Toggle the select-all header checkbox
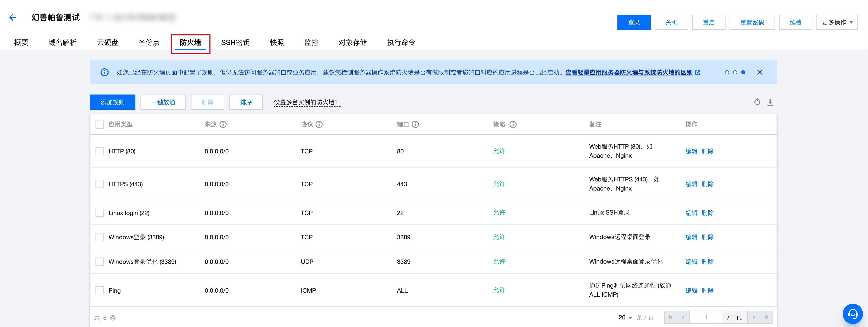 pos(99,124)
